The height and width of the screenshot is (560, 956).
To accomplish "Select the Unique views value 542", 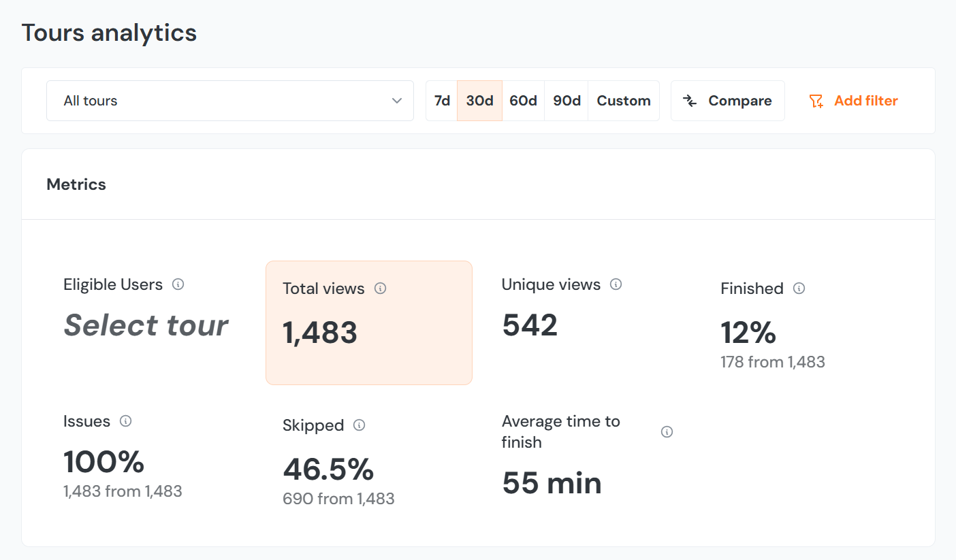I will coord(530,325).
